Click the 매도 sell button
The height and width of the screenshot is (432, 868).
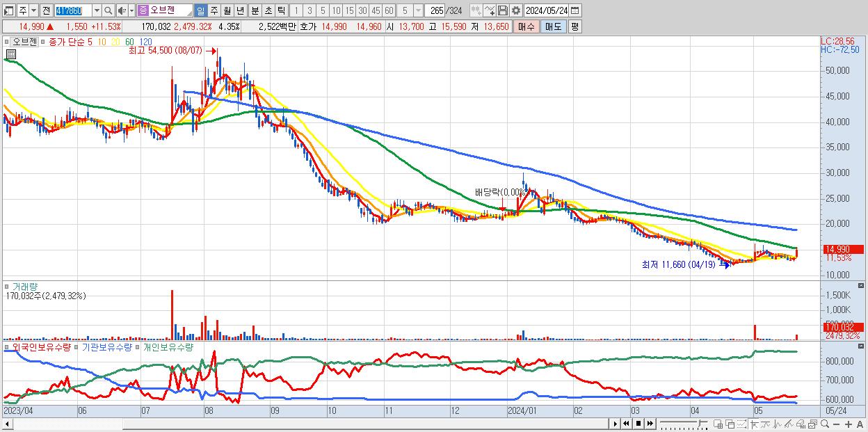(554, 26)
